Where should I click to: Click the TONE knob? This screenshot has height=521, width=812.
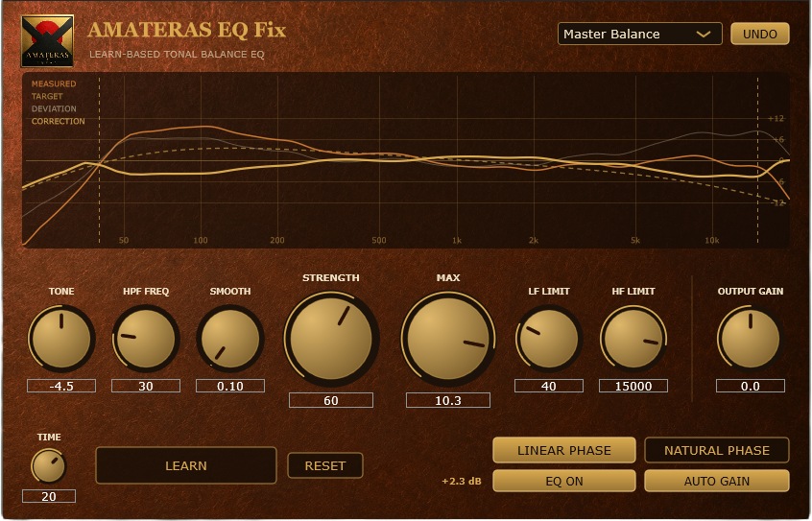pos(61,339)
